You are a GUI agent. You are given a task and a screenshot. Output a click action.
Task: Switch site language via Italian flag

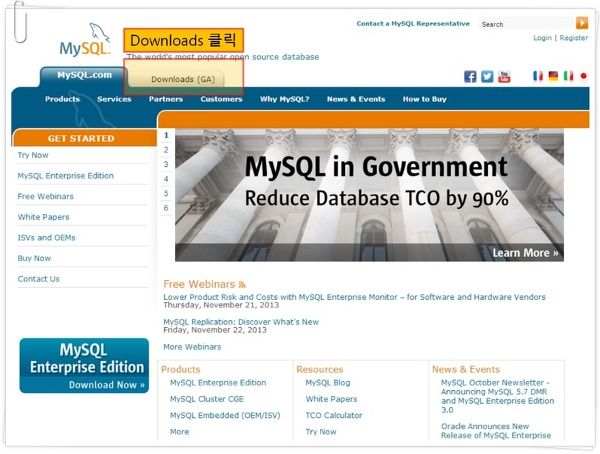point(568,76)
